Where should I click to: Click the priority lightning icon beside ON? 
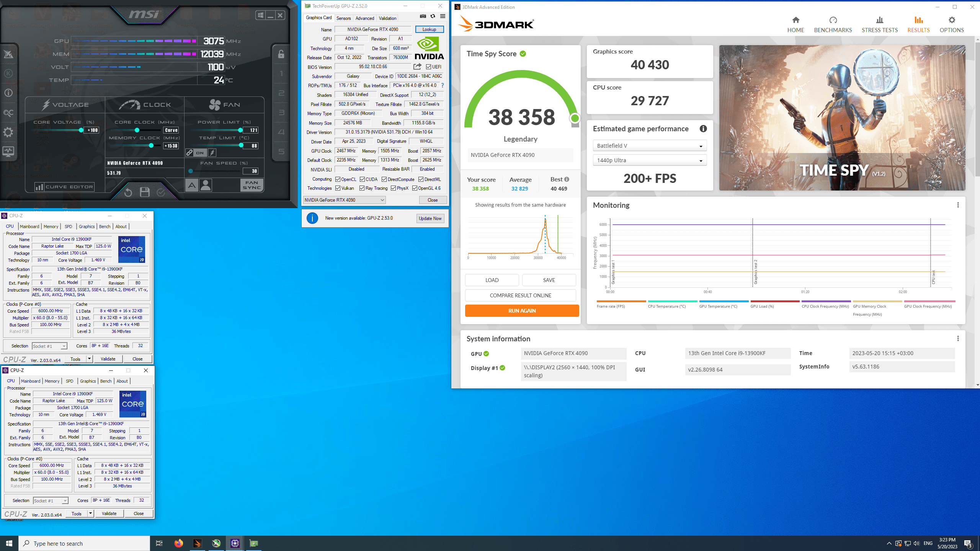click(212, 153)
